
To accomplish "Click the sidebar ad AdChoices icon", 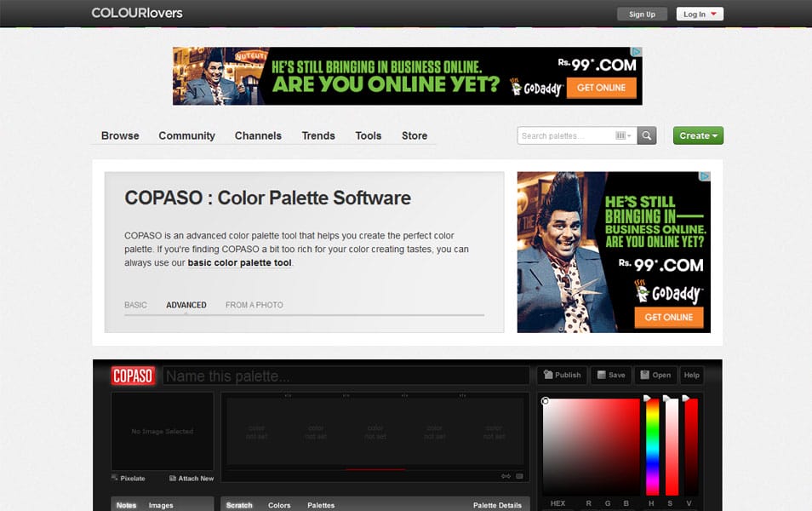I will (705, 176).
